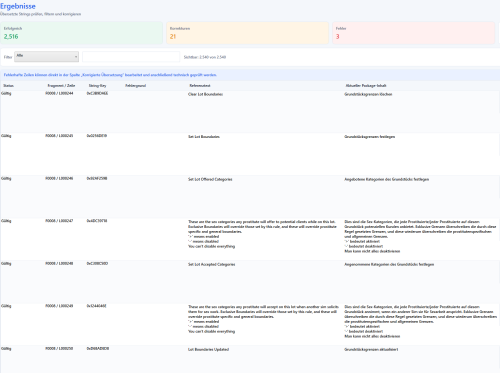Click fragment cell of Set Lot Offered Categories row
Image resolution: width=500 pixels, height=373 pixels.
tap(59, 178)
